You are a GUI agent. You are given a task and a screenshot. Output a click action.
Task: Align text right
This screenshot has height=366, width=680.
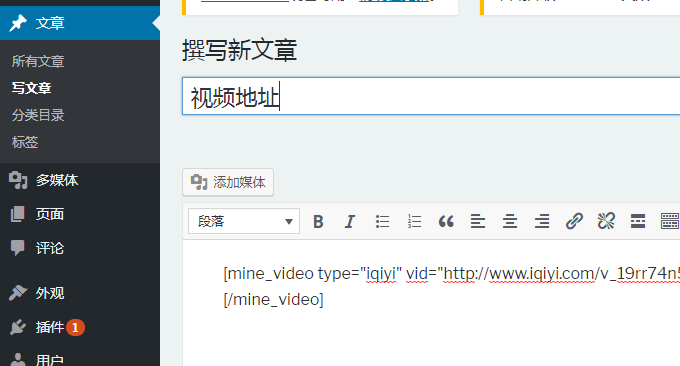click(x=542, y=222)
